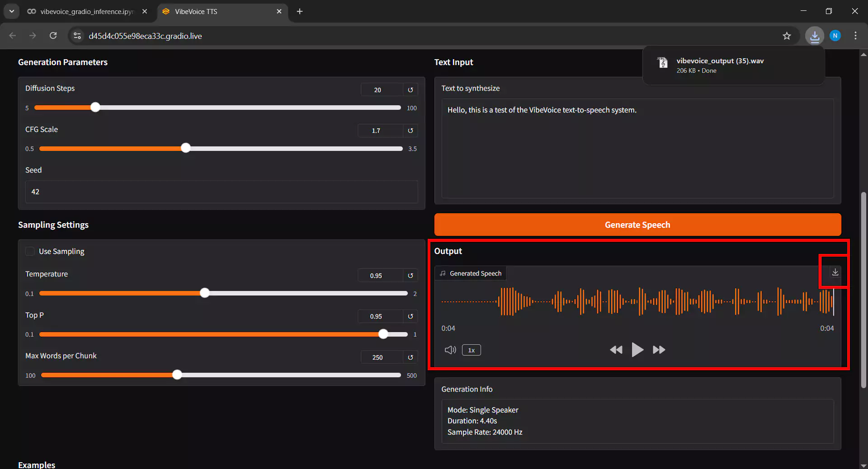The image size is (868, 469).
Task: Download the generated speech audio file
Action: pos(835,272)
